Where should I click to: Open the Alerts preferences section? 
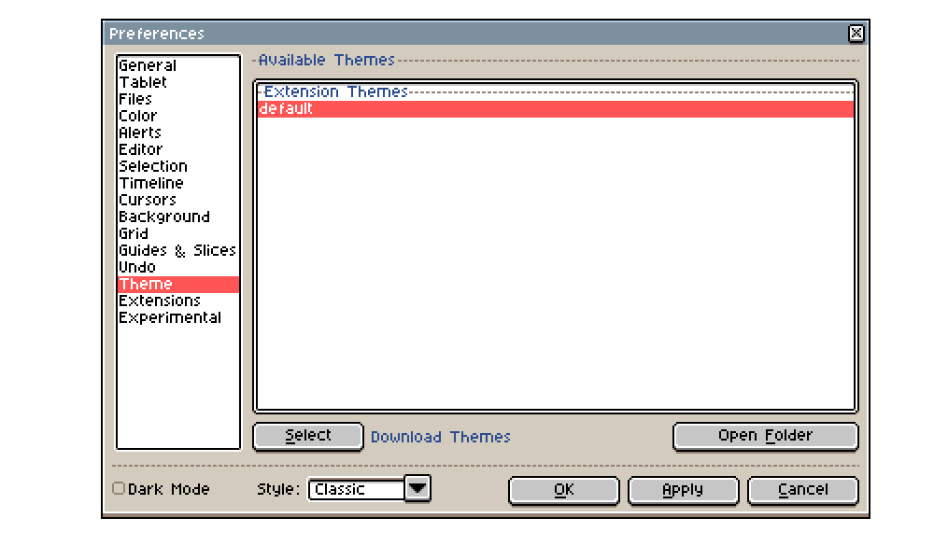(x=178, y=133)
